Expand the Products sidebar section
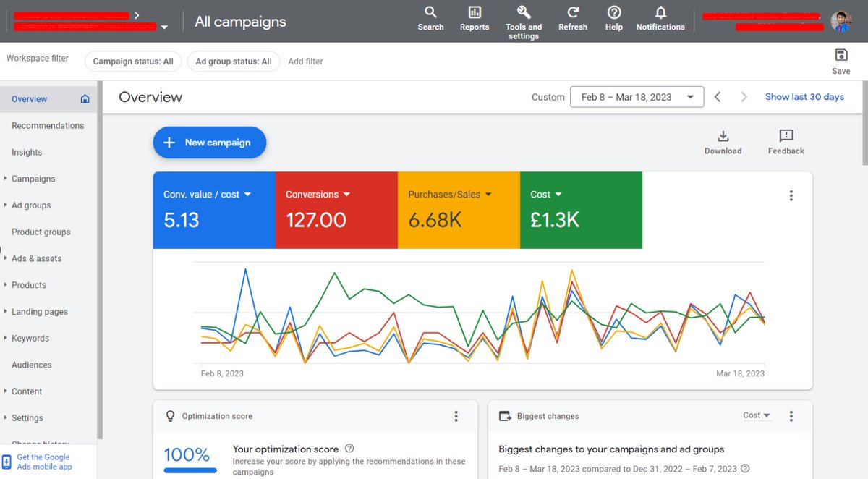This screenshot has height=479, width=868. click(6, 285)
